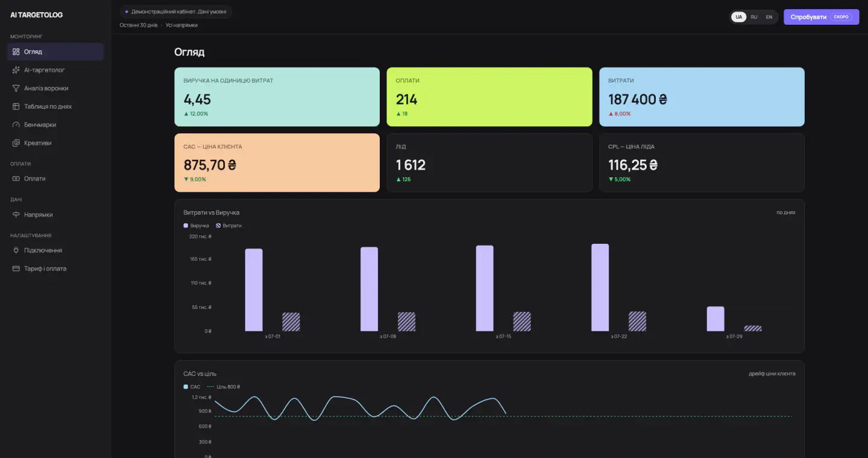Click the revenue bar for з 07-29

[715, 319]
